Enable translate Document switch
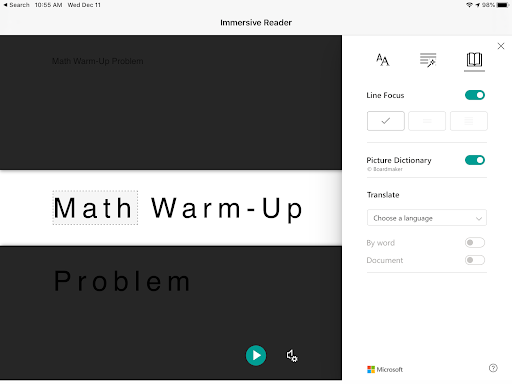The width and height of the screenshot is (512, 384). (x=475, y=260)
